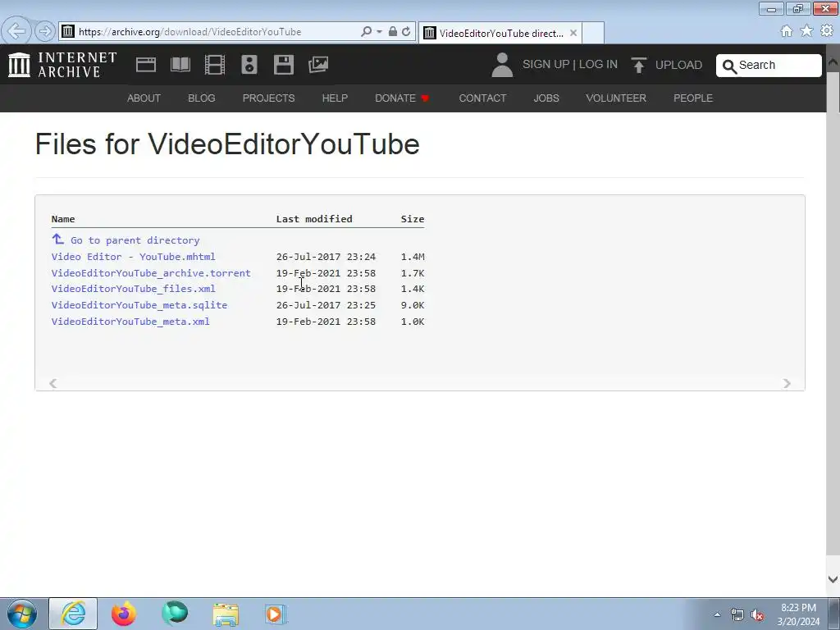The image size is (840, 630).
Task: Open the JOBS menu item
Action: pyautogui.click(x=546, y=98)
